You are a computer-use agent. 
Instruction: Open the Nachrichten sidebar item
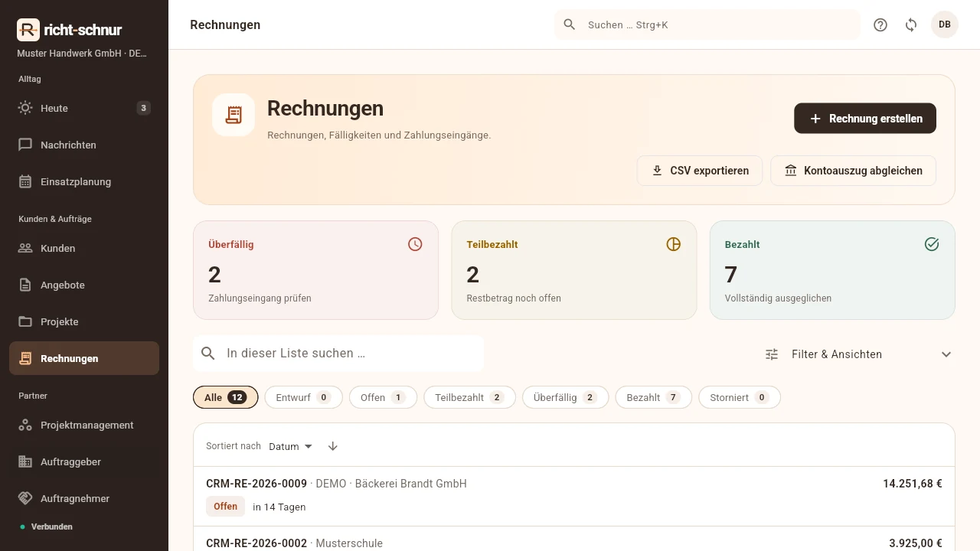pyautogui.click(x=84, y=145)
